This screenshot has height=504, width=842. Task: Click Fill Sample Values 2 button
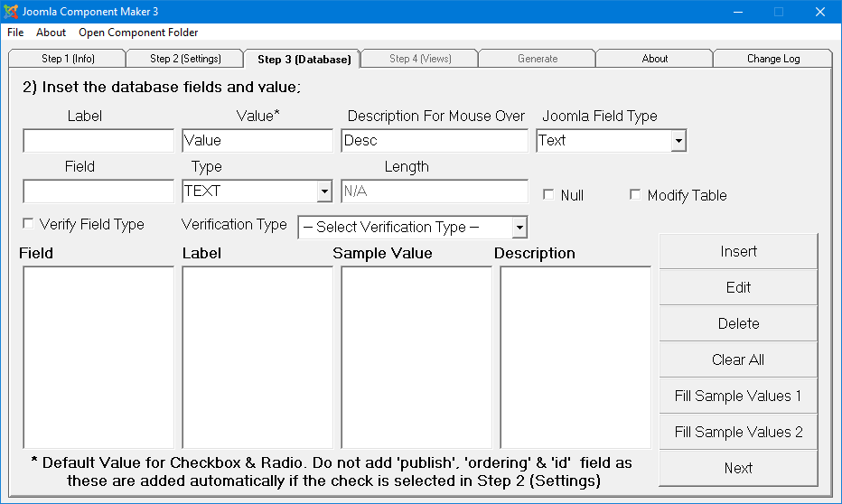pyautogui.click(x=738, y=432)
